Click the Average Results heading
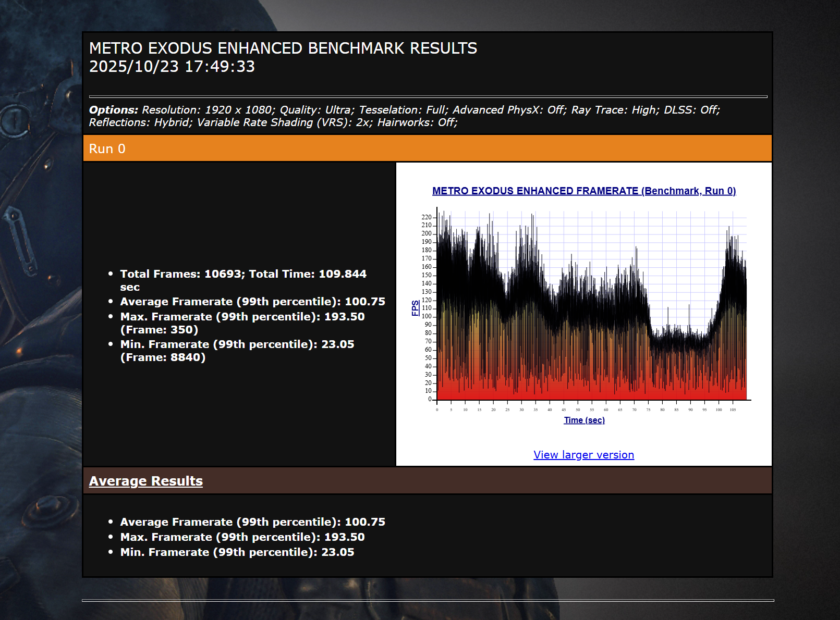 [x=146, y=481]
